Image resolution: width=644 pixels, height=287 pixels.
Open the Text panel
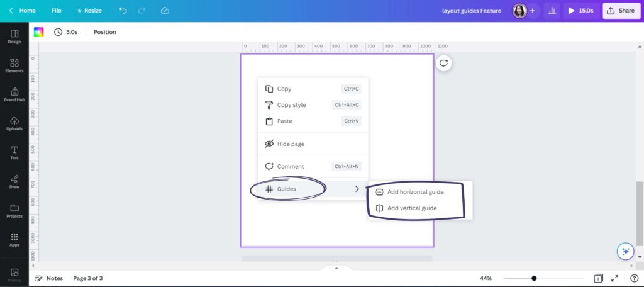pyautogui.click(x=14, y=152)
